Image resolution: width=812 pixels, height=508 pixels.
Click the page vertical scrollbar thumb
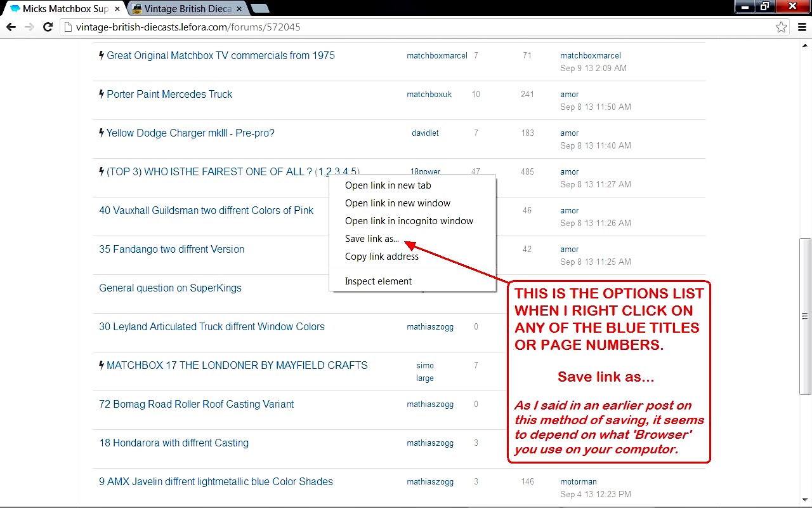tap(805, 316)
